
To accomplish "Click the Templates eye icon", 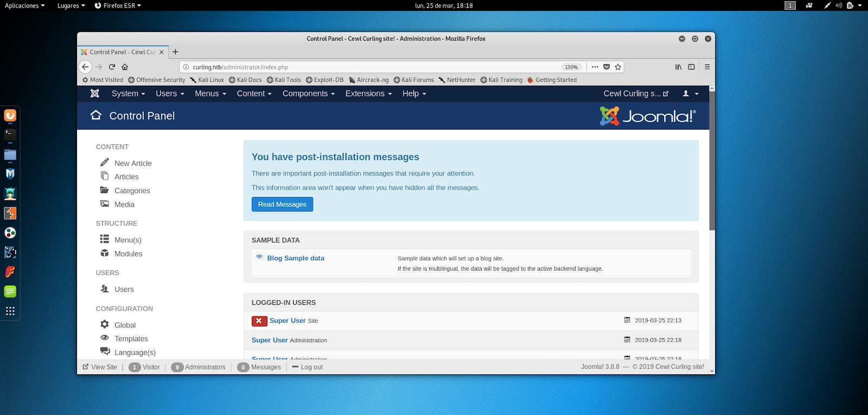I will click(105, 337).
